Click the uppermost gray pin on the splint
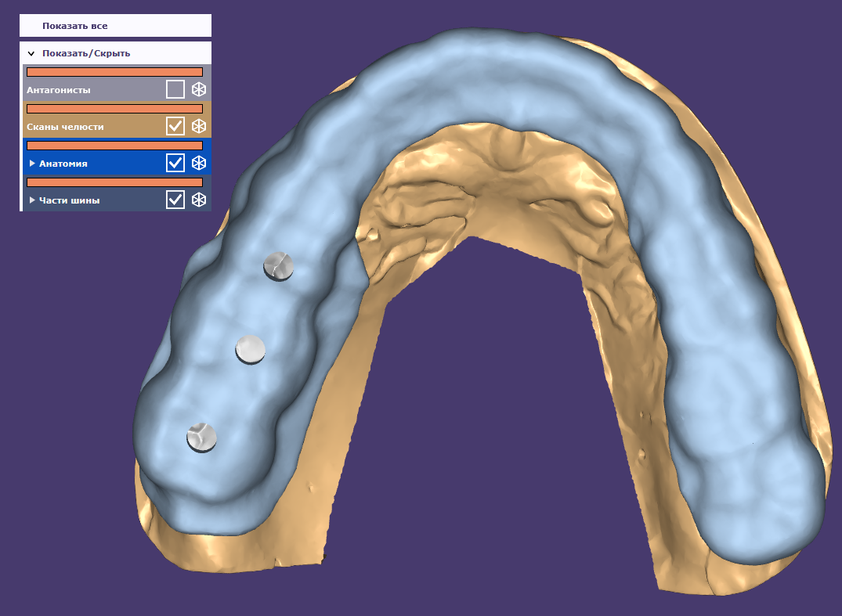842x616 pixels. (279, 266)
